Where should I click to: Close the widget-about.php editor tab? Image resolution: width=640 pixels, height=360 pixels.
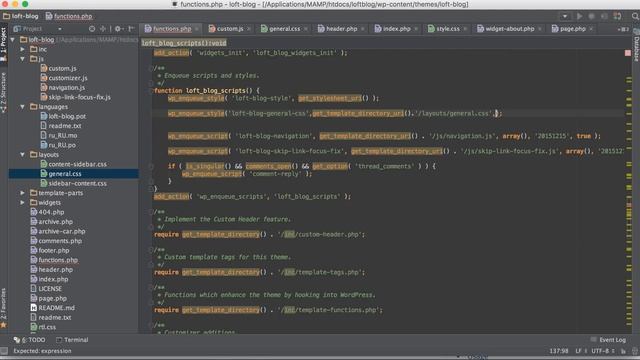pyautogui.click(x=540, y=29)
